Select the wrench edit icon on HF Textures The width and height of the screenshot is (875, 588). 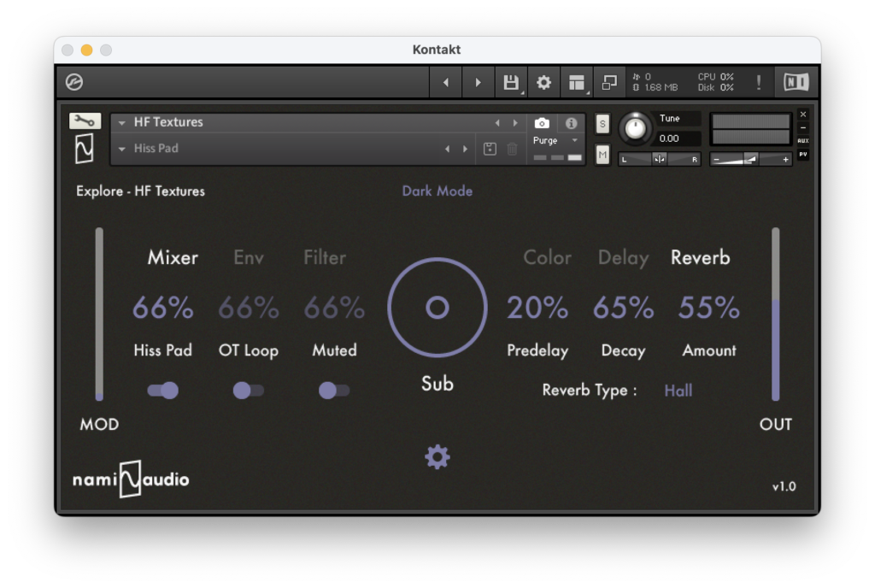83,121
